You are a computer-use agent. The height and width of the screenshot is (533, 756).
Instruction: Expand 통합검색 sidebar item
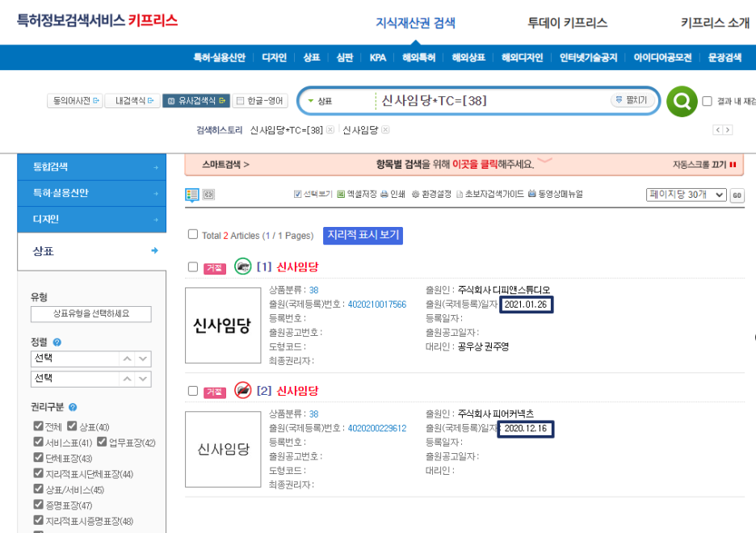pyautogui.click(x=91, y=167)
